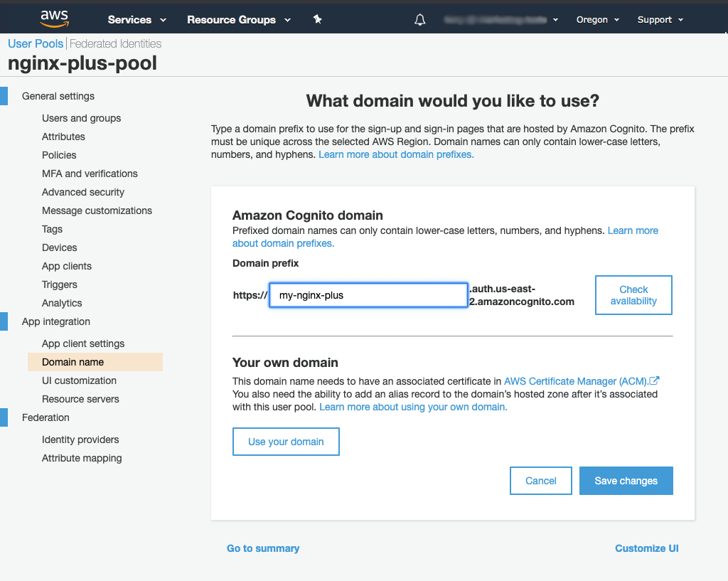The height and width of the screenshot is (581, 728).
Task: Open the notifications bell icon
Action: point(419,20)
